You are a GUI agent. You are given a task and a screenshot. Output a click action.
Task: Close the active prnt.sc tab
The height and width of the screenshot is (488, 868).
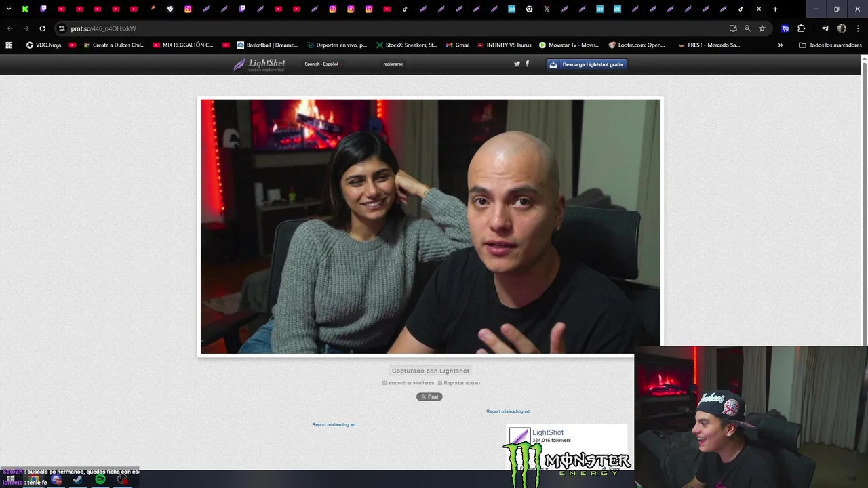tap(759, 9)
